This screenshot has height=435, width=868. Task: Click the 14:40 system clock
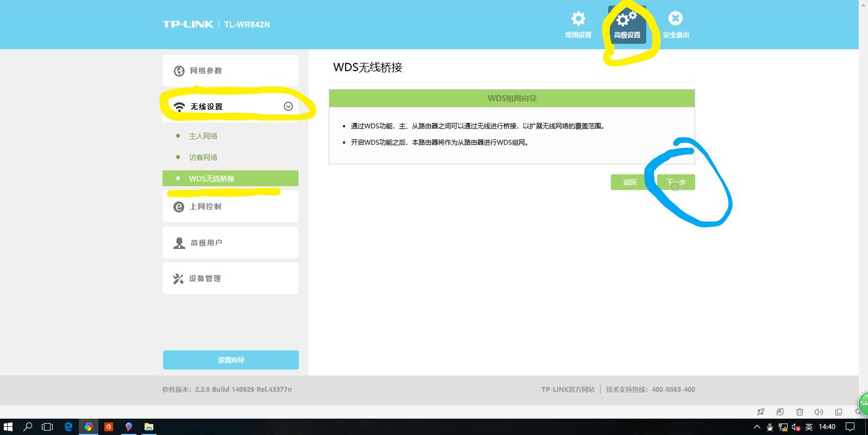pyautogui.click(x=827, y=427)
